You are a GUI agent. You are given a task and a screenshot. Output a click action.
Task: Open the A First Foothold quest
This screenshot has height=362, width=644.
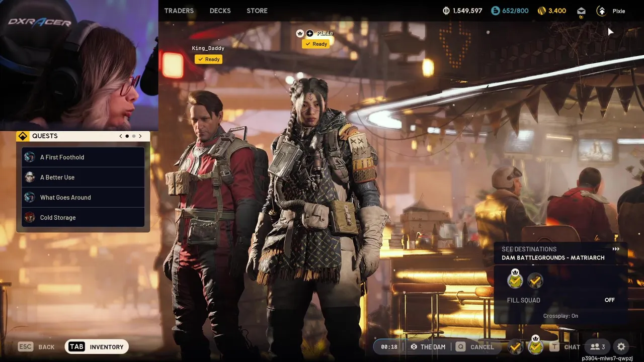coord(83,157)
